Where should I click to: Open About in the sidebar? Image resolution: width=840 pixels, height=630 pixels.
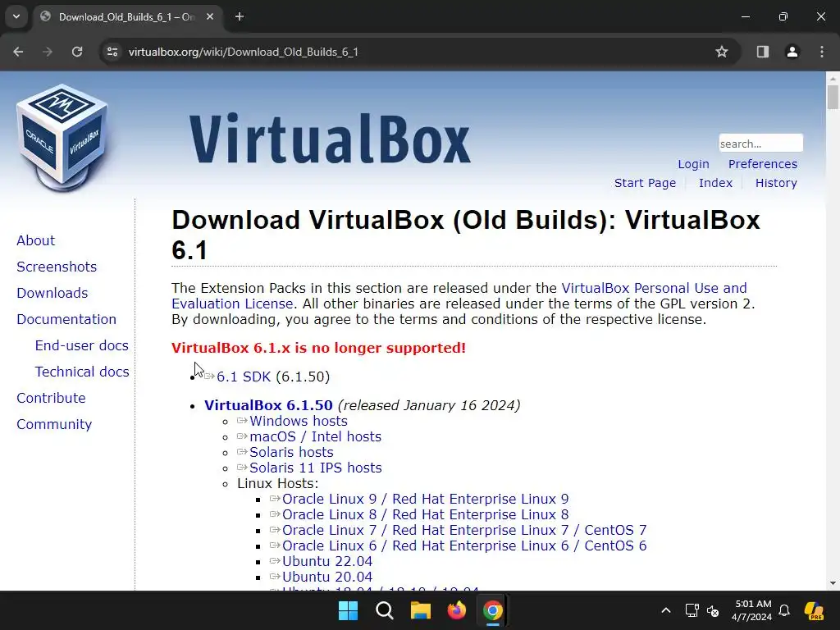coord(36,240)
